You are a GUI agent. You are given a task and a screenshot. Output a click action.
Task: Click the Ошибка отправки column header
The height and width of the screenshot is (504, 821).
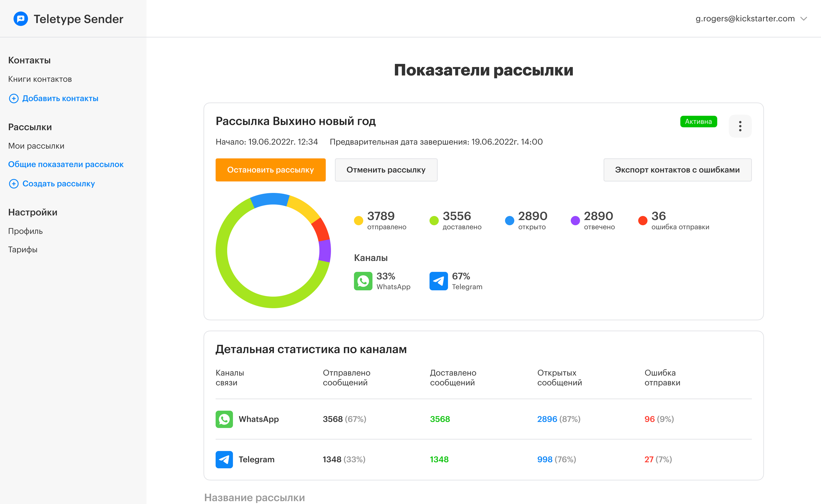[662, 378]
